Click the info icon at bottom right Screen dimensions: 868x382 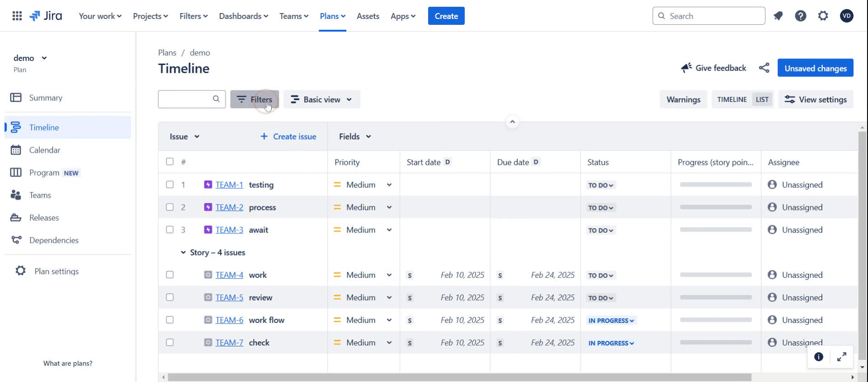coord(819,357)
